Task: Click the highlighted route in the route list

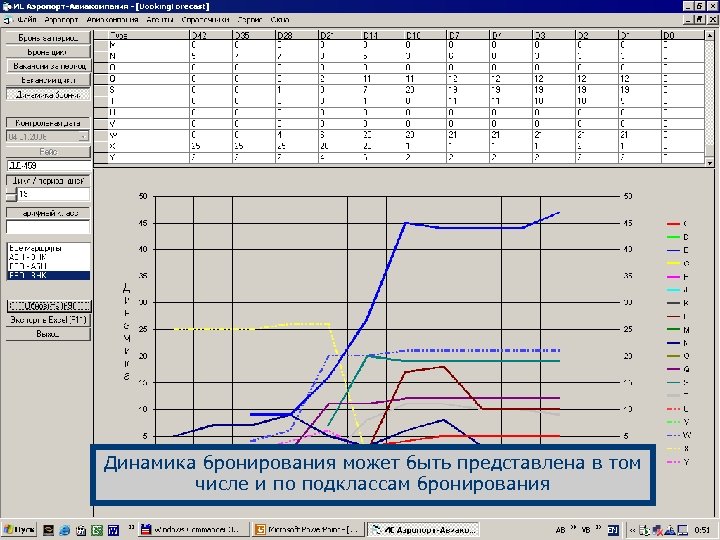Action: (48, 276)
